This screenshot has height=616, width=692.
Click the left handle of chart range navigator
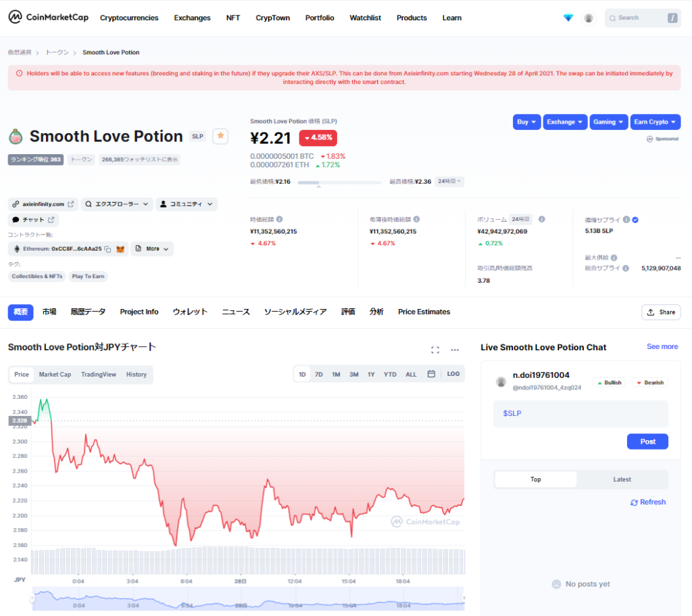pyautogui.click(x=32, y=598)
